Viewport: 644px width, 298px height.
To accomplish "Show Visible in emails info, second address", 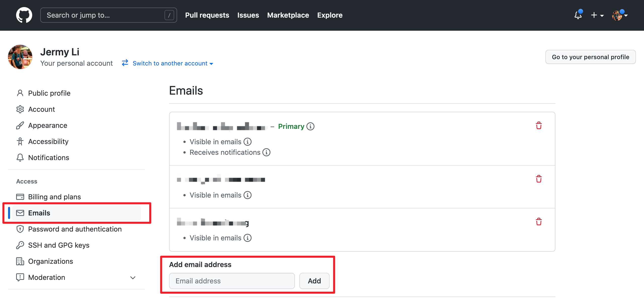I will point(248,195).
